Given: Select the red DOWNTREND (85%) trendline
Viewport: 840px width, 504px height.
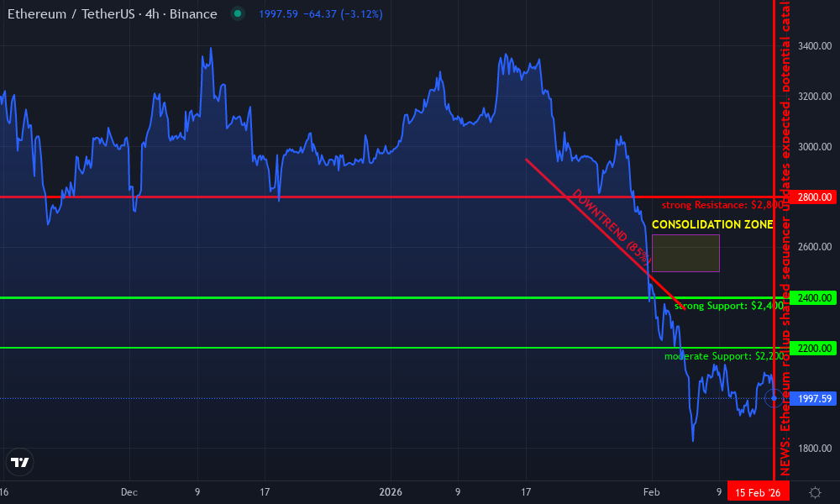Looking at the screenshot, I should pos(601,231).
